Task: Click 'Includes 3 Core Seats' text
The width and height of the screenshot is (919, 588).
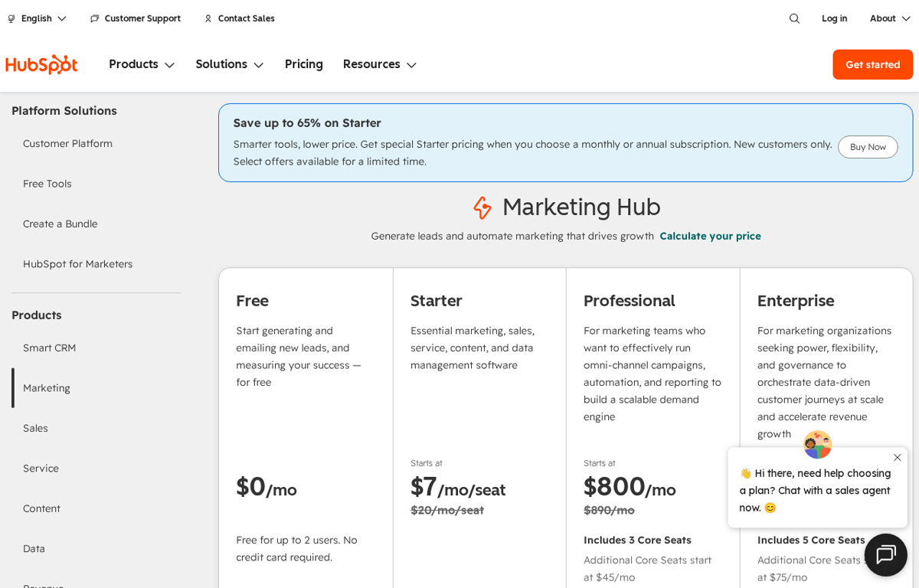Action: [x=637, y=540]
